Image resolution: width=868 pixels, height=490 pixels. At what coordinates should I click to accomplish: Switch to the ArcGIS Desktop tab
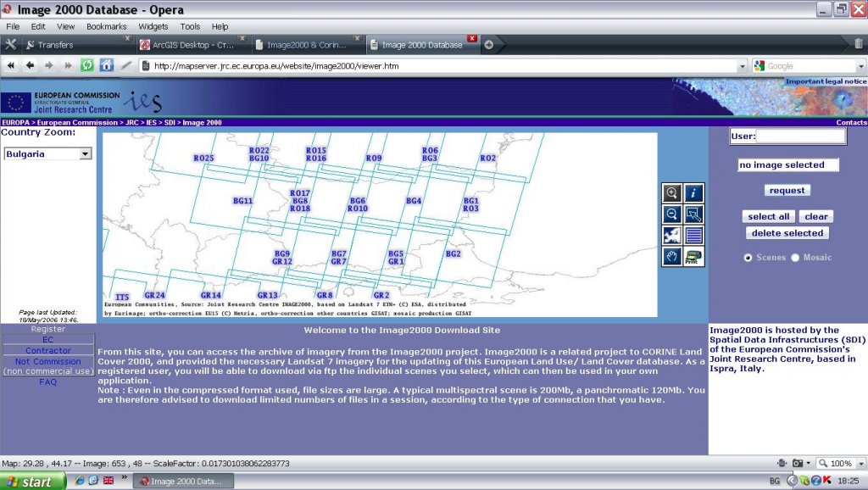[x=192, y=45]
